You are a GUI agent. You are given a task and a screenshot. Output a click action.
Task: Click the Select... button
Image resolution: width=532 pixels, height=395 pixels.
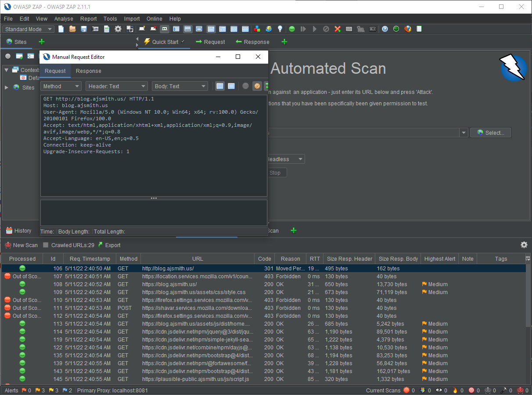point(490,133)
